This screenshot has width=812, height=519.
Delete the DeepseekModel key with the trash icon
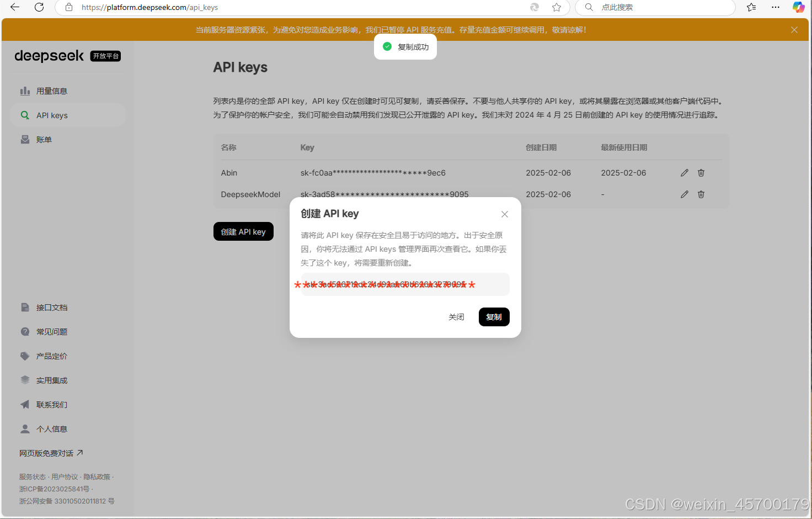pyautogui.click(x=701, y=194)
